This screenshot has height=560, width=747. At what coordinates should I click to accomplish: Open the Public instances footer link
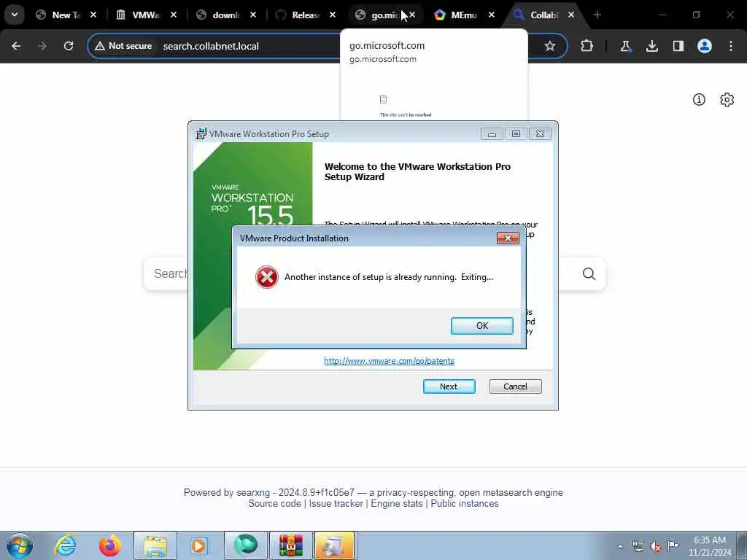pyautogui.click(x=465, y=503)
